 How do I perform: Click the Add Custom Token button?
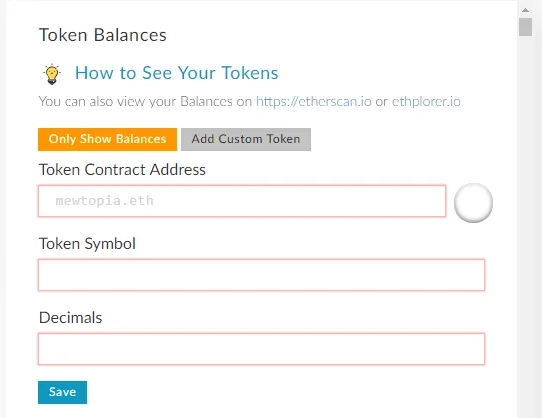pyautogui.click(x=246, y=139)
